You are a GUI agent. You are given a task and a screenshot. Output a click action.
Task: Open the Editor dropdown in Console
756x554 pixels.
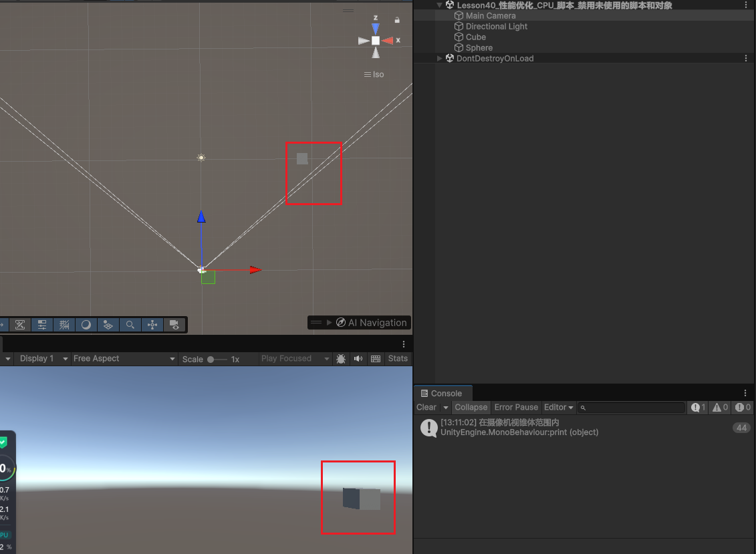tap(559, 407)
